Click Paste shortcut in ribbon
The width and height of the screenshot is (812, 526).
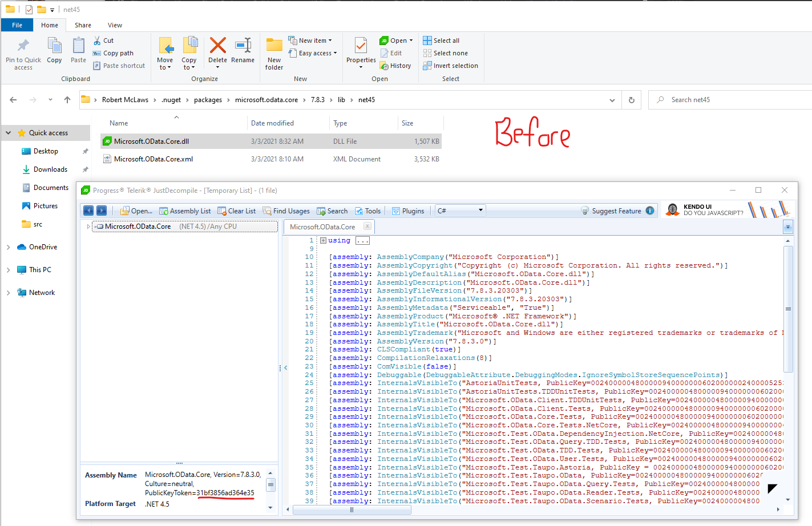coord(119,66)
